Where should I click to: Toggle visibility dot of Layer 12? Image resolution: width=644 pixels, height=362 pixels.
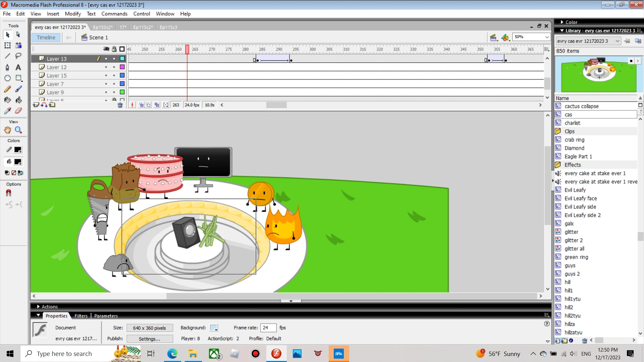click(106, 67)
